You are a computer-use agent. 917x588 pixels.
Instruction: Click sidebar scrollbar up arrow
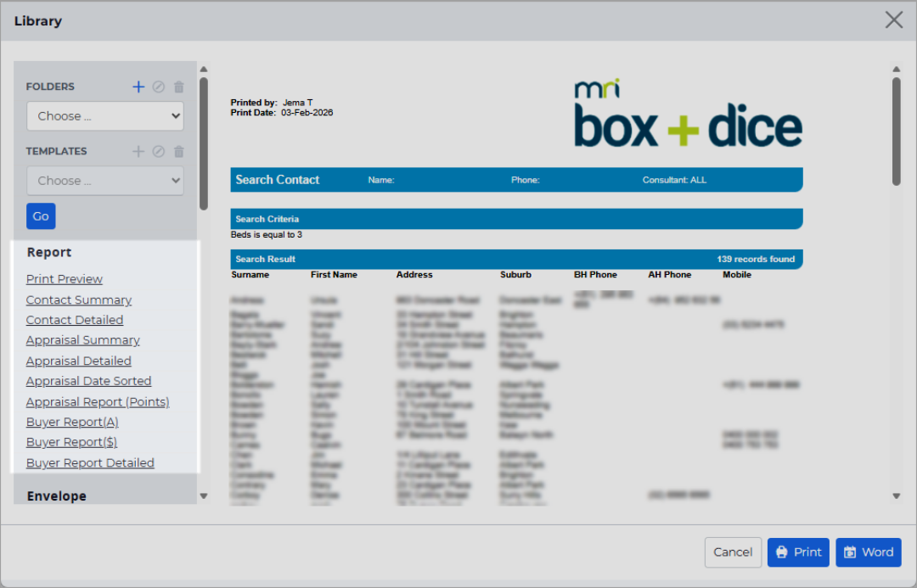pos(204,69)
